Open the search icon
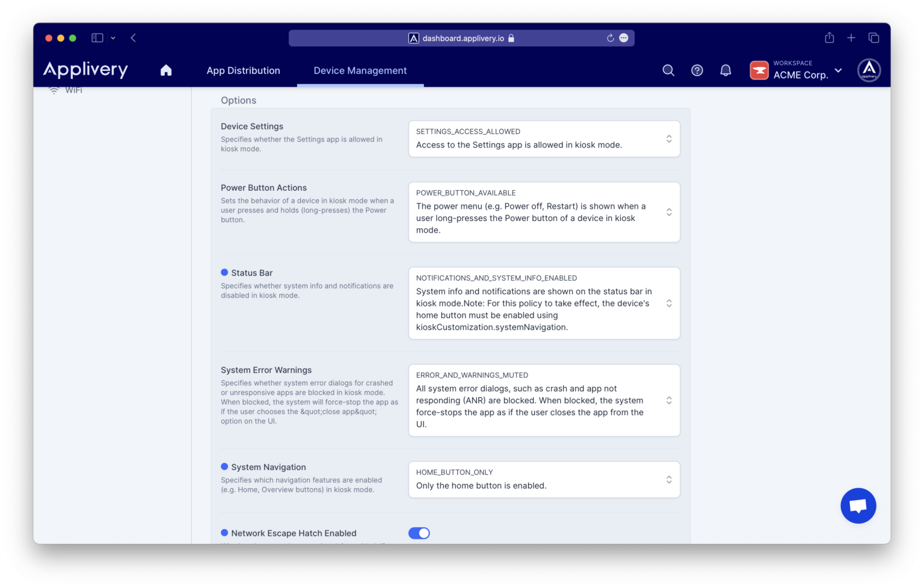This screenshot has height=588, width=924. coord(668,70)
